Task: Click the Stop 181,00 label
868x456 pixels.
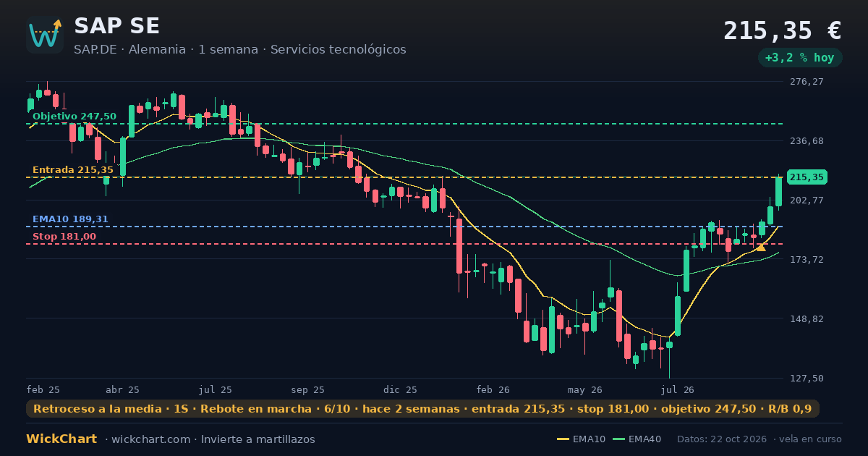Action: 64,237
